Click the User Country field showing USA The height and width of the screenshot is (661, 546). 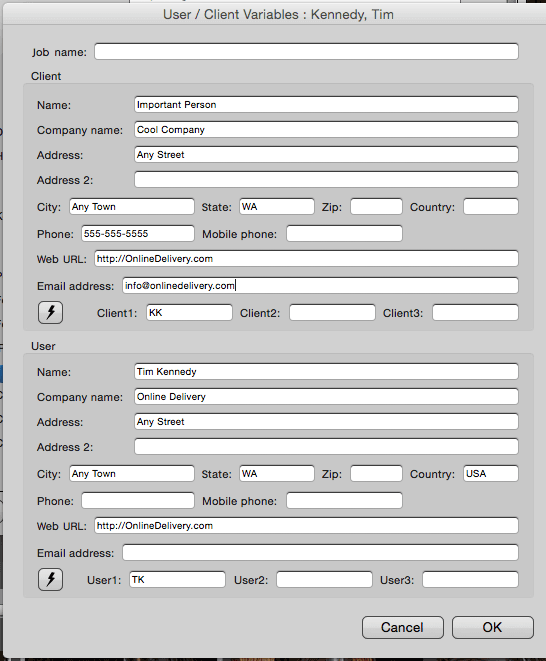click(x=491, y=473)
